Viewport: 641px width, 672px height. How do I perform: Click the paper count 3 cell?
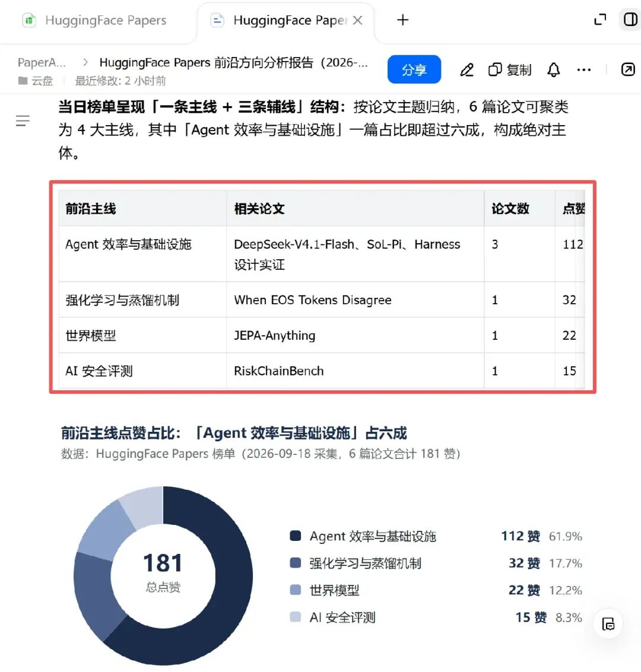520,254
